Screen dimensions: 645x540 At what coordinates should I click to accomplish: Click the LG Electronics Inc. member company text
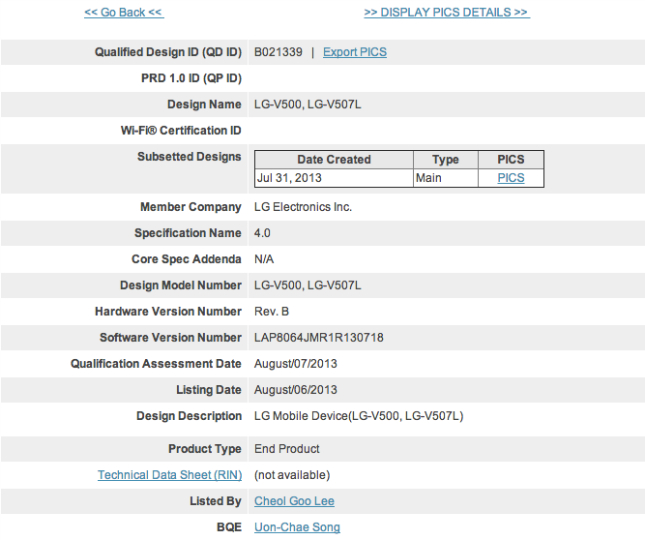click(x=303, y=207)
